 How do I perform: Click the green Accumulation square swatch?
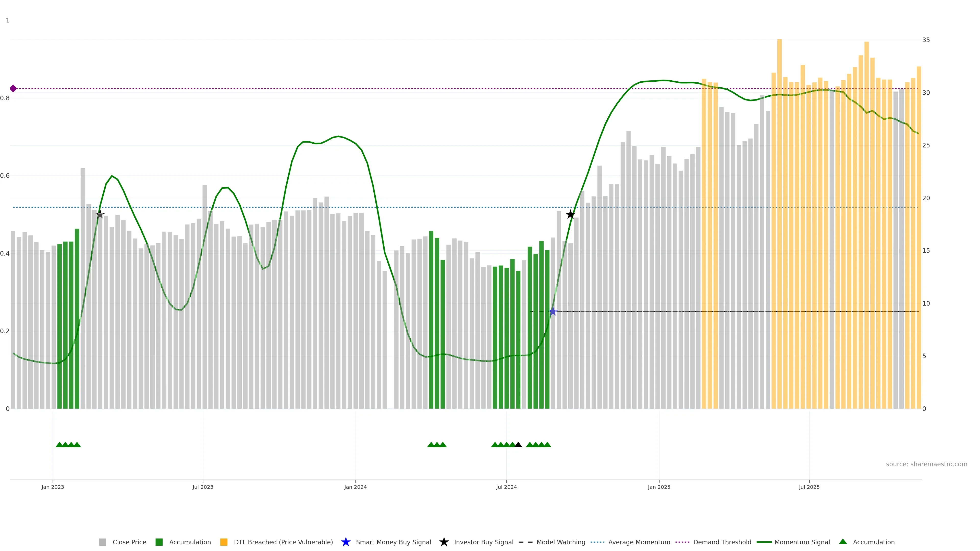tap(159, 542)
